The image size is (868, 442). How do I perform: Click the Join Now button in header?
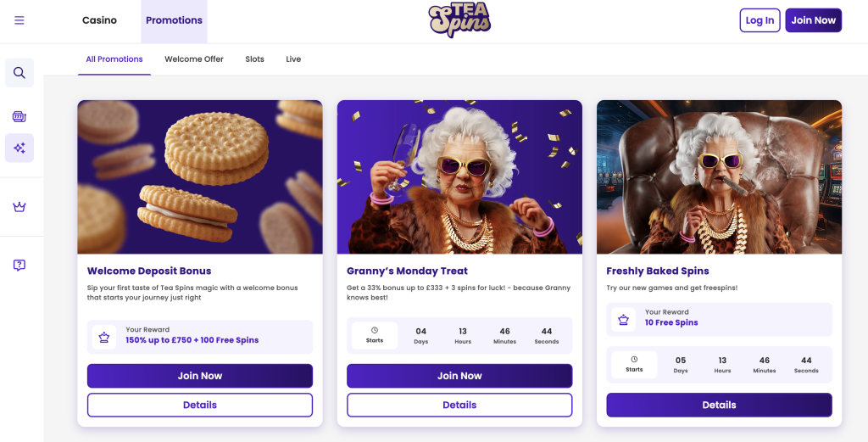point(813,20)
